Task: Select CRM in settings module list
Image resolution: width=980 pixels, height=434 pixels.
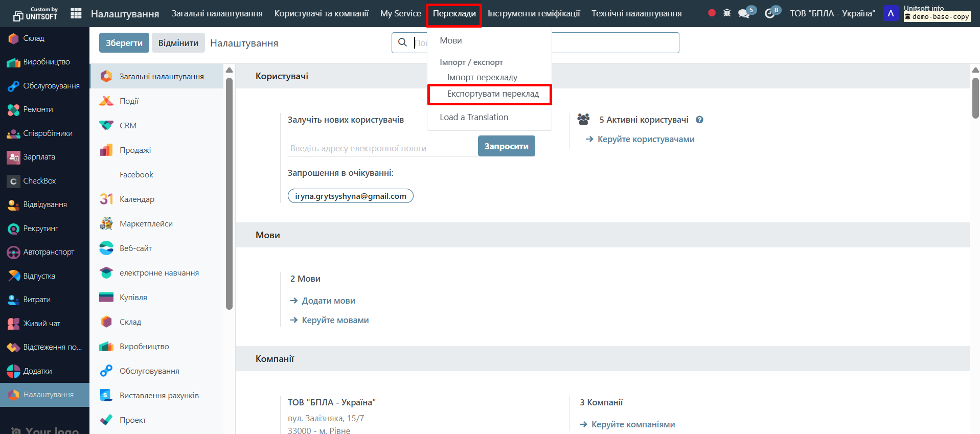Action: point(128,126)
